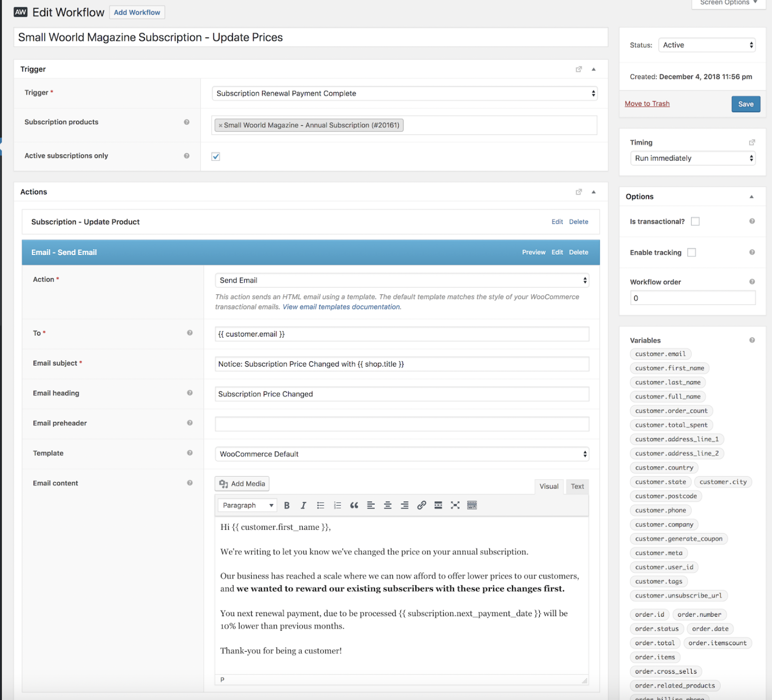Open help for Enable tracking option
This screenshot has height=700, width=772.
coord(752,252)
